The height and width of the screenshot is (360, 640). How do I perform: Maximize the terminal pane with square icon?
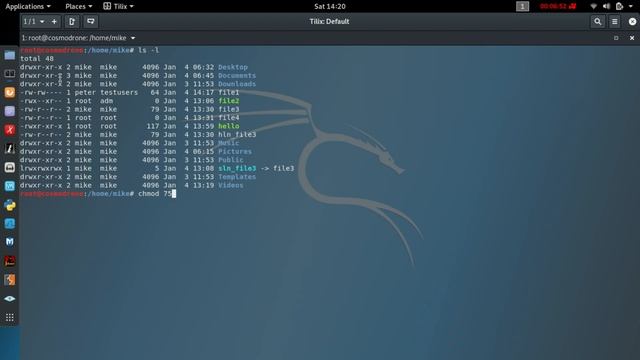[616, 38]
